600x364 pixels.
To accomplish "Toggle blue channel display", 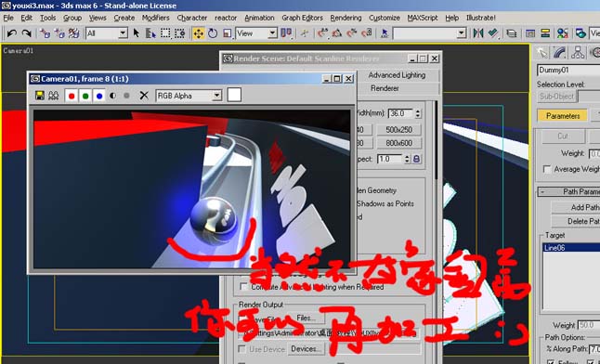I will pos(99,96).
